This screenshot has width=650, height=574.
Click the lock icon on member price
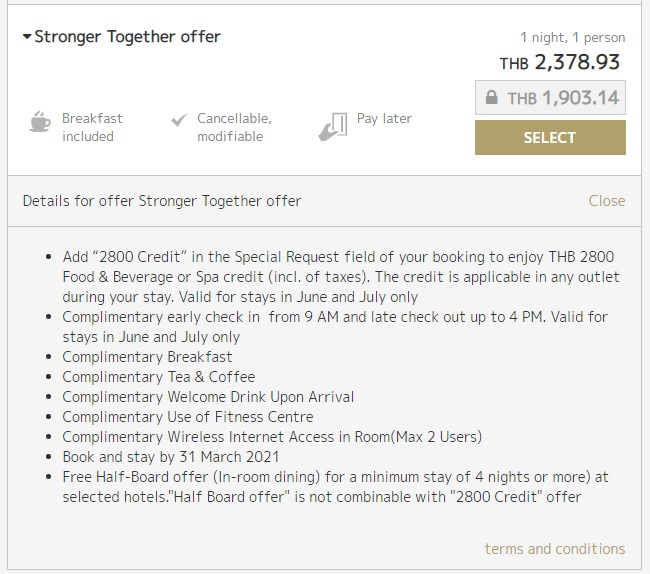pos(491,99)
